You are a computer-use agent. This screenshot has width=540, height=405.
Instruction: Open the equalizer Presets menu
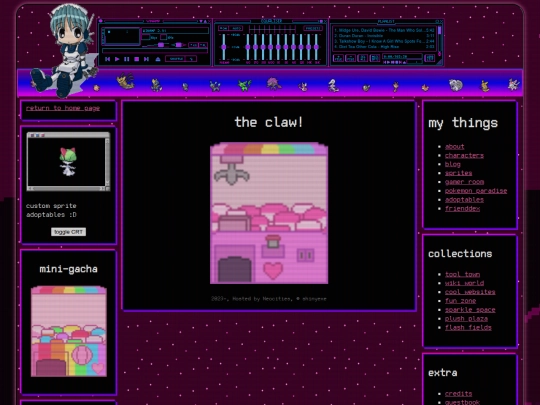coord(313,28)
